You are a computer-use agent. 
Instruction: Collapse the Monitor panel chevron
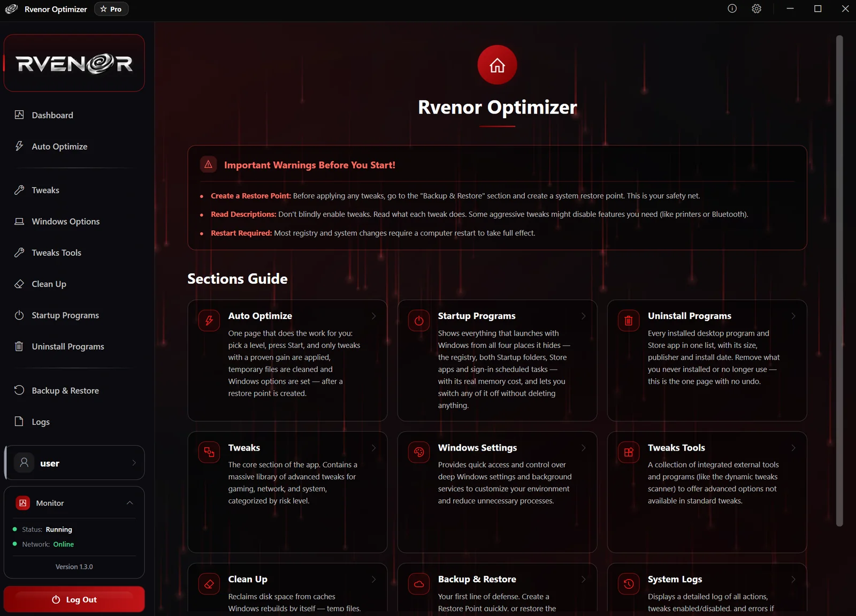pos(129,503)
